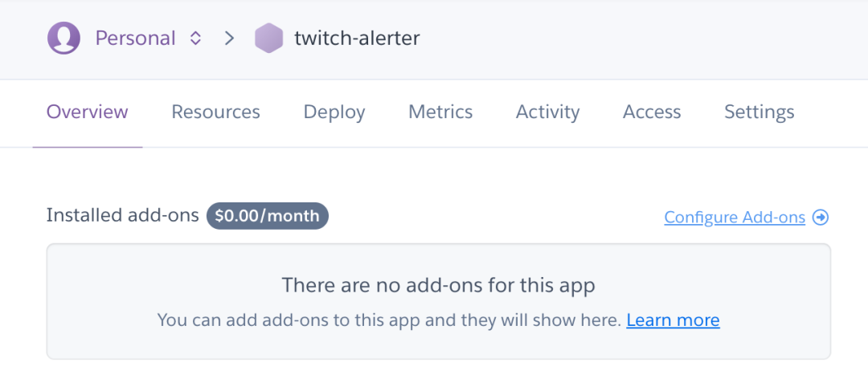
Task: Select the twitch-alerter app name
Action: [x=357, y=39]
